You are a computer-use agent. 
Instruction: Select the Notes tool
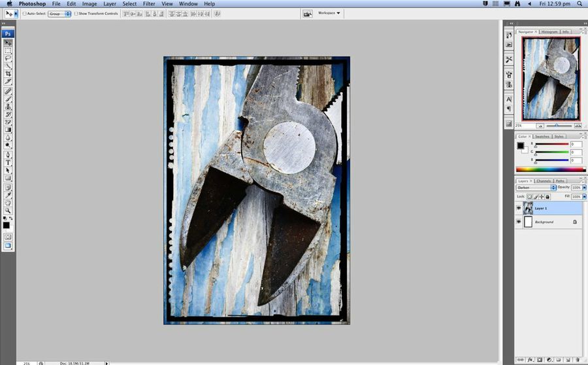point(8,187)
